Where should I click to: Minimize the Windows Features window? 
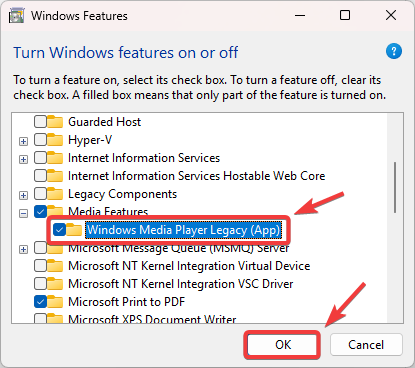coord(300,15)
